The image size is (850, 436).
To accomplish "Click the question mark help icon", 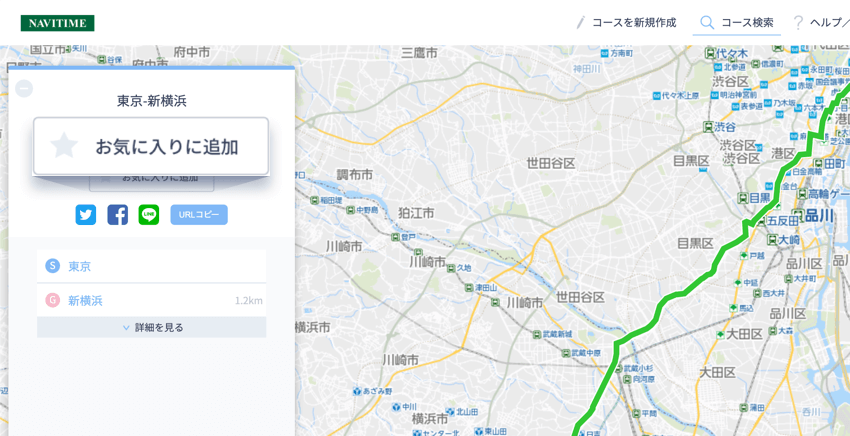I will pos(798,23).
